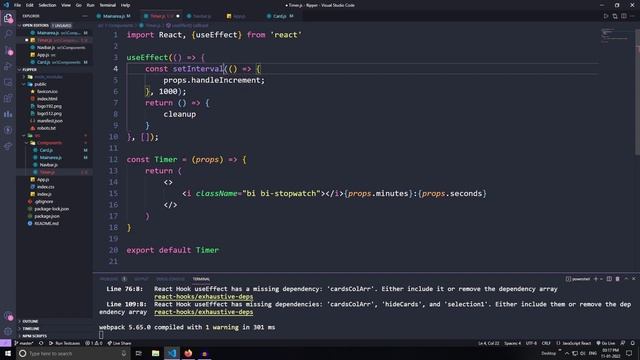
Task: Click the editor minimap
Action: click(616, 36)
